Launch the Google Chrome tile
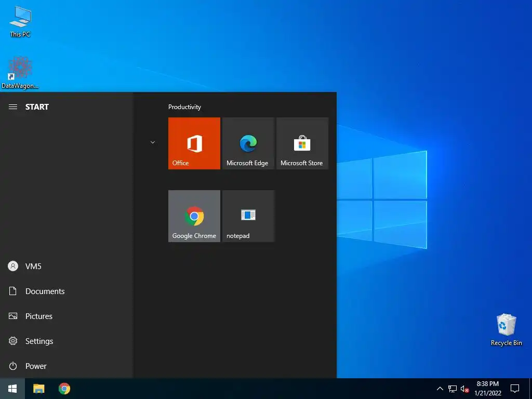Screen dimensions: 532x399 coord(194,216)
